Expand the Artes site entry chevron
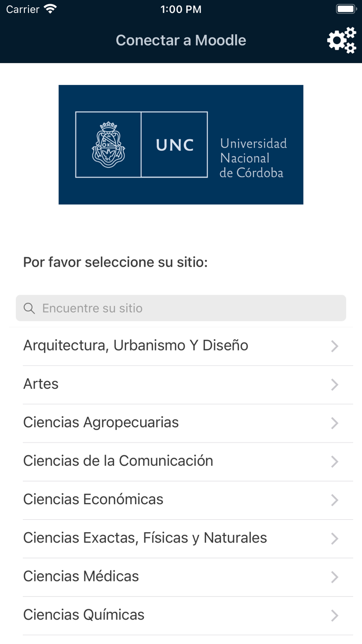362x644 pixels. pyautogui.click(x=335, y=385)
